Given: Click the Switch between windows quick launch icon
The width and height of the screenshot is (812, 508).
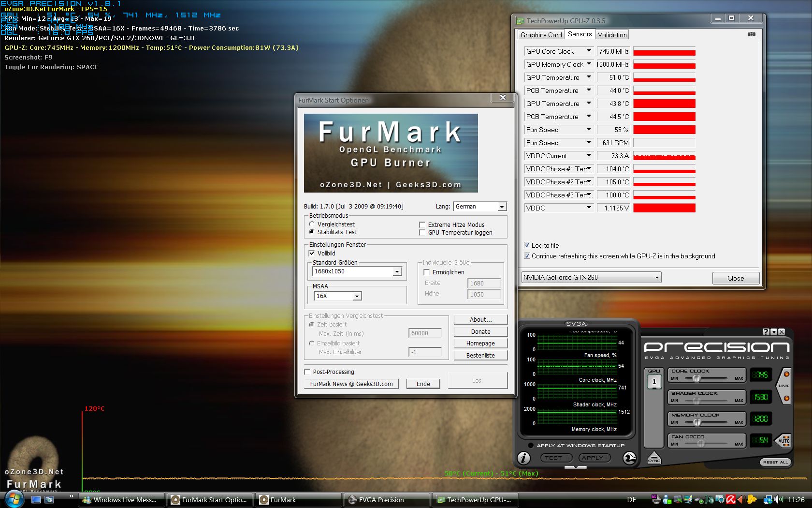Looking at the screenshot, I should tap(49, 500).
